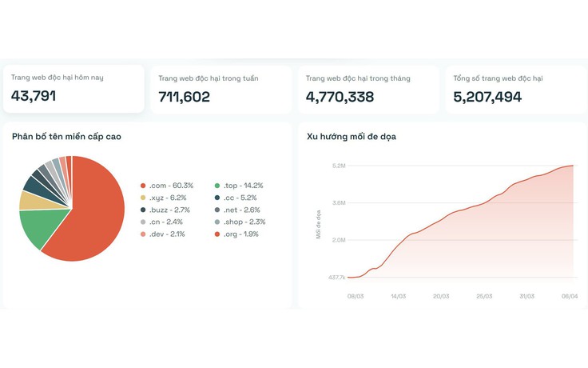588x368 pixels.
Task: Click the 20/03 date on the x-axis
Action: tap(441, 295)
